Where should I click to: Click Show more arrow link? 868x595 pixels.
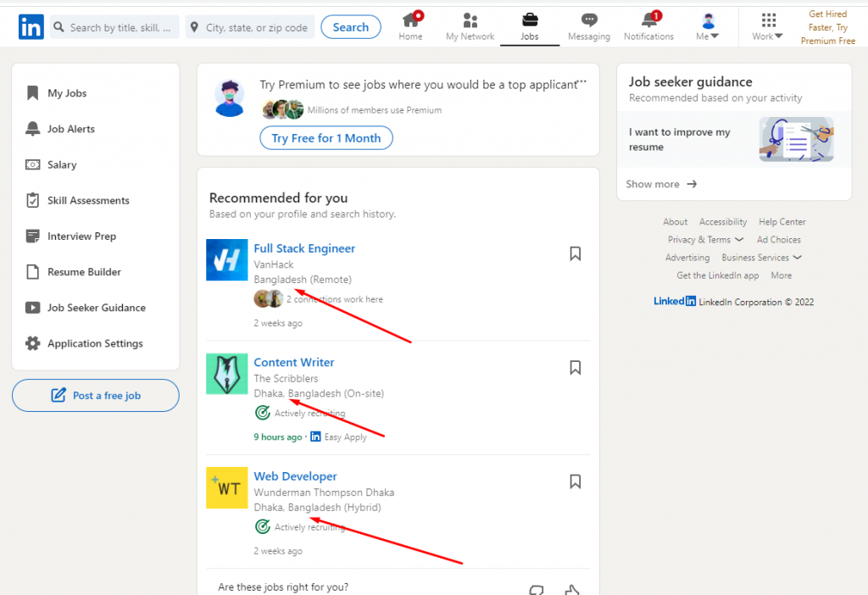[661, 184]
